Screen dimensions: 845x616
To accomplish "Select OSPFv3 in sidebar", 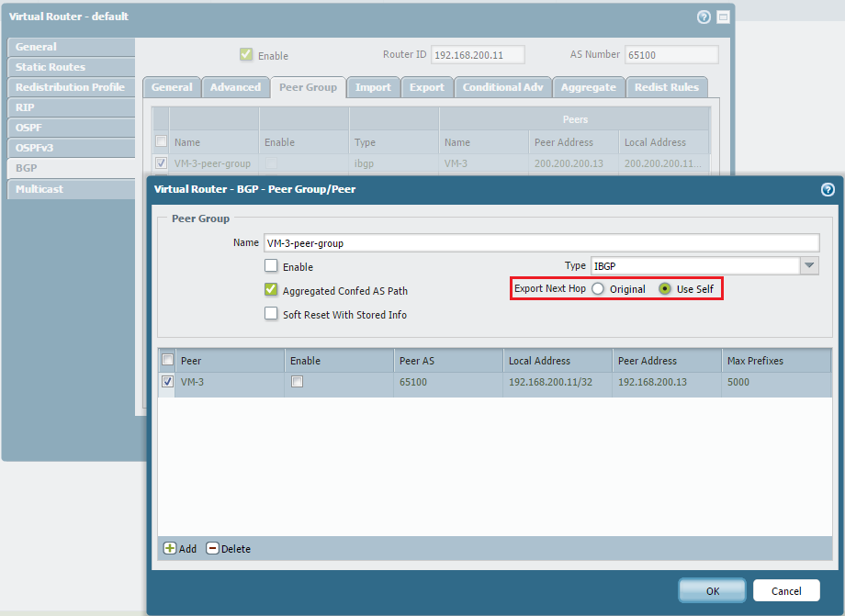I will click(71, 148).
